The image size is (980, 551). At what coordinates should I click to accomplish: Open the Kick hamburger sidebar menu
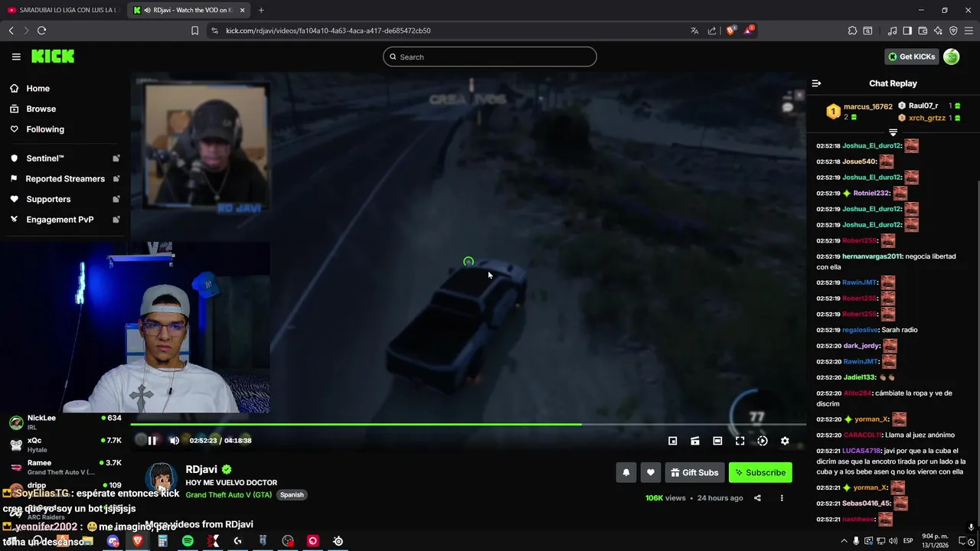tap(16, 57)
